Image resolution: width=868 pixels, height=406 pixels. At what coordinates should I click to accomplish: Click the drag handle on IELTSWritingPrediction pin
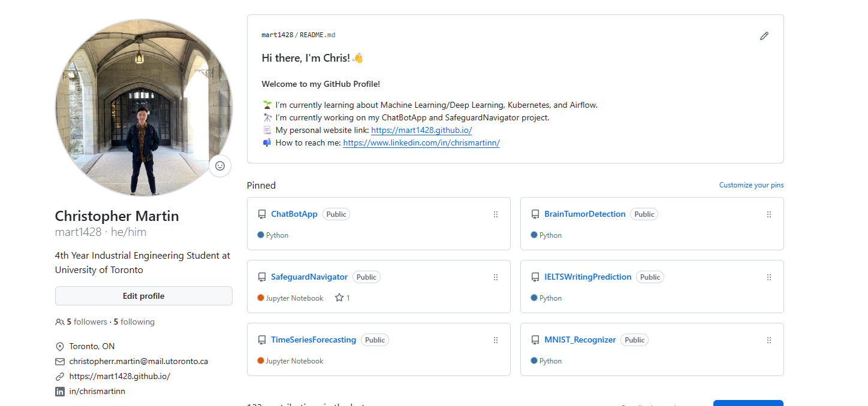769,277
